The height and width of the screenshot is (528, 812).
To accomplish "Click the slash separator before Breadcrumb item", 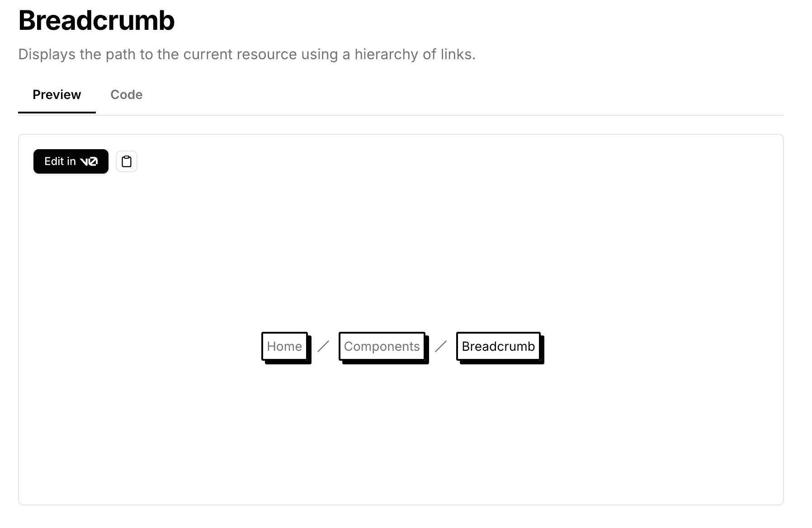I will [x=441, y=346].
